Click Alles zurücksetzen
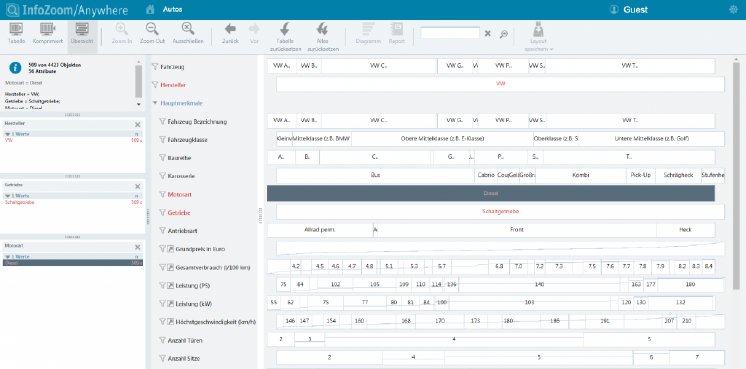Screen dimensions: 746x369 tap(323, 37)
